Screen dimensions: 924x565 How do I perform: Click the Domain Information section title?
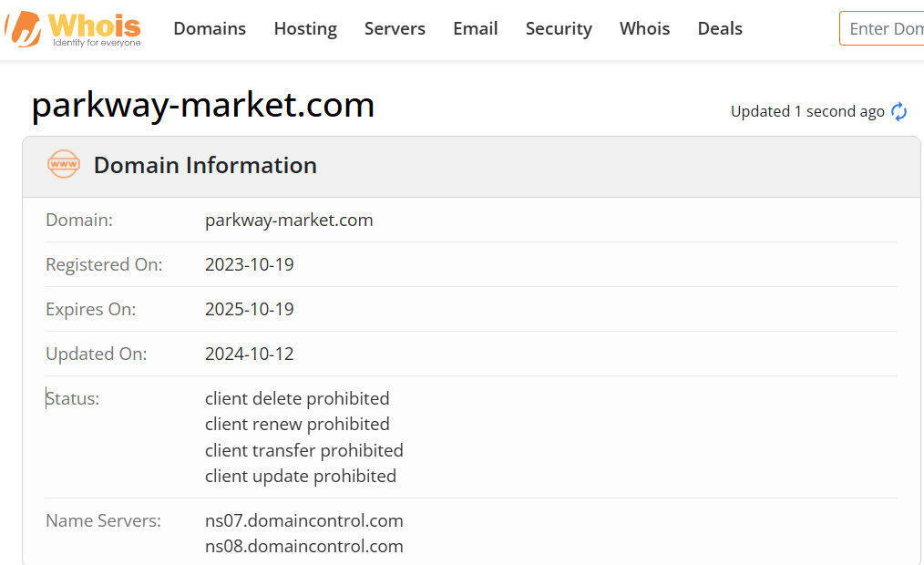pos(205,165)
